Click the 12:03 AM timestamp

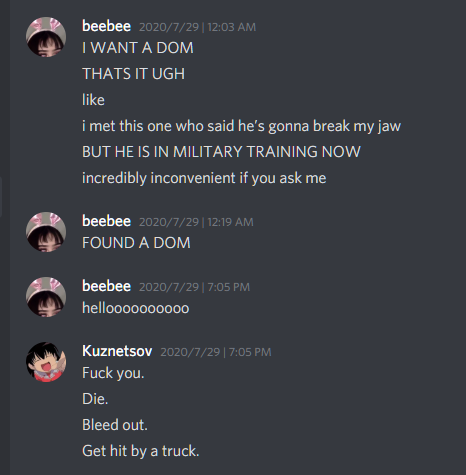pyautogui.click(x=197, y=27)
